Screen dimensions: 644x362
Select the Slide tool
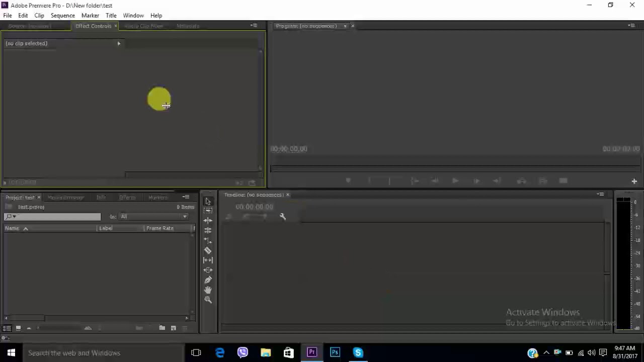[208, 270]
